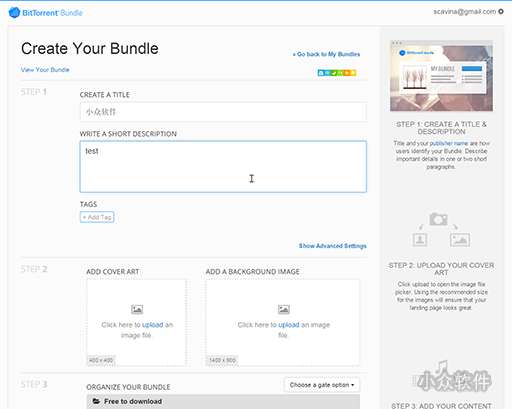Open the publisher name link in sidebar
The image size is (512, 409).
coord(449,143)
